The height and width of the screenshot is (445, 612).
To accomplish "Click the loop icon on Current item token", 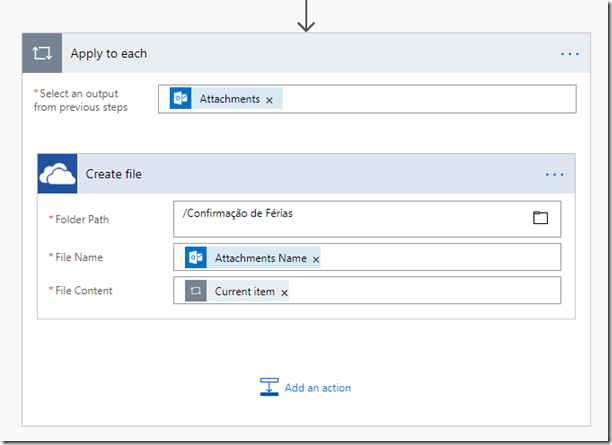I will 196,291.
